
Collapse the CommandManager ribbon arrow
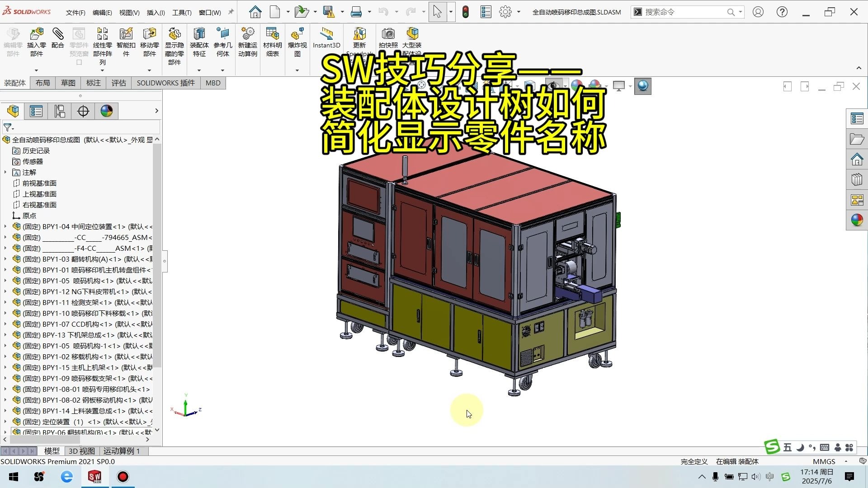[x=859, y=68]
